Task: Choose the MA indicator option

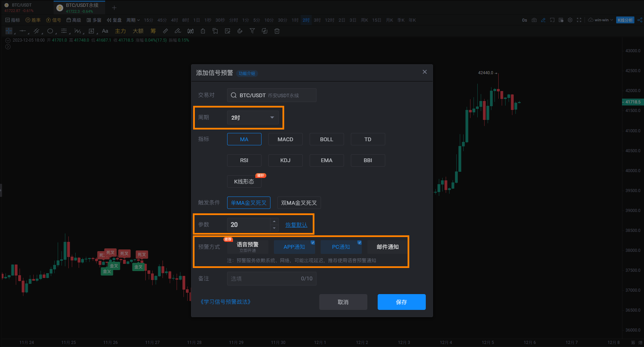Action: pyautogui.click(x=244, y=139)
